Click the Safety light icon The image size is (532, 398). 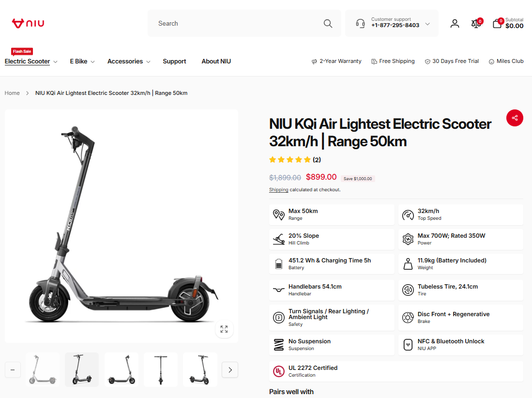[278, 318]
